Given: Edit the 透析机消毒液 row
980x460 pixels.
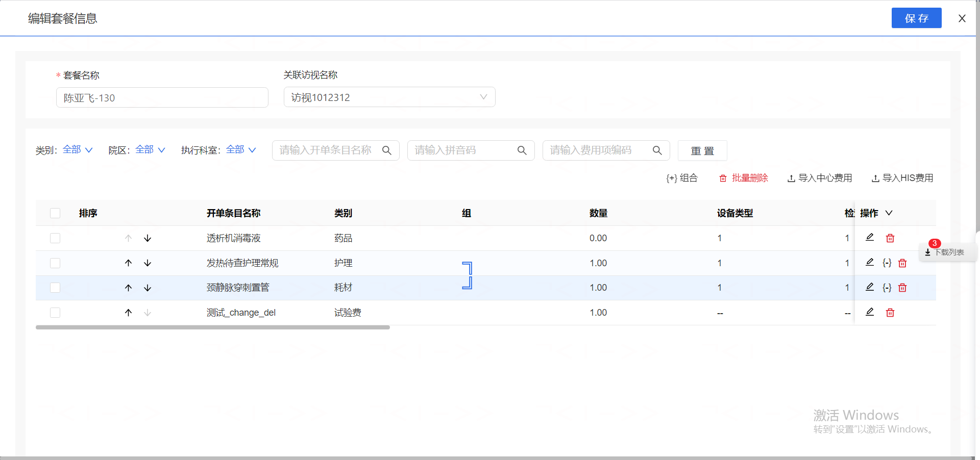Looking at the screenshot, I should click(x=870, y=238).
